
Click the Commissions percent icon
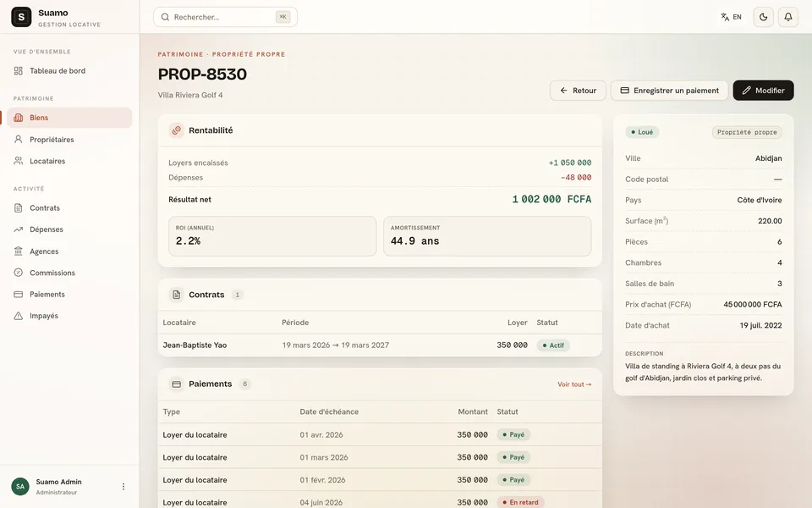click(18, 273)
